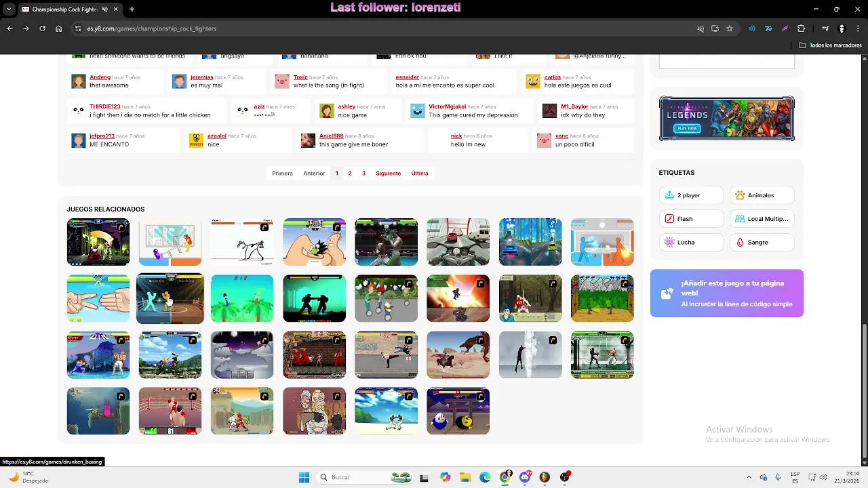Image resolution: width=868 pixels, height=488 pixels.
Task: Open the boxing ring with two boxers thumbnail
Action: click(x=170, y=411)
